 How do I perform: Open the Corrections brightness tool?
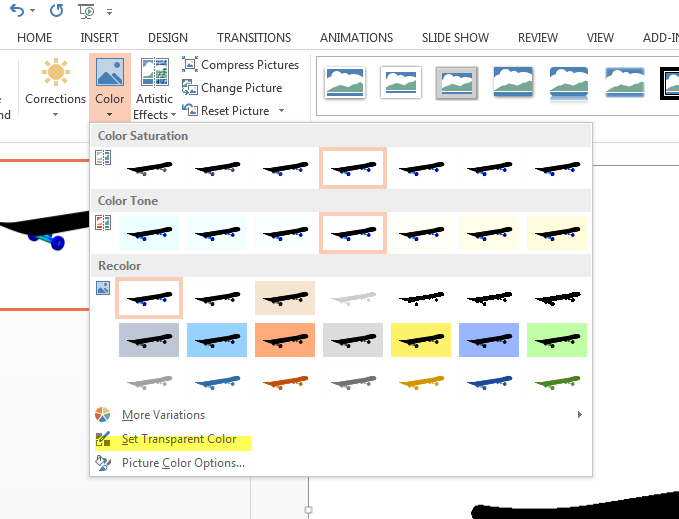(55, 86)
